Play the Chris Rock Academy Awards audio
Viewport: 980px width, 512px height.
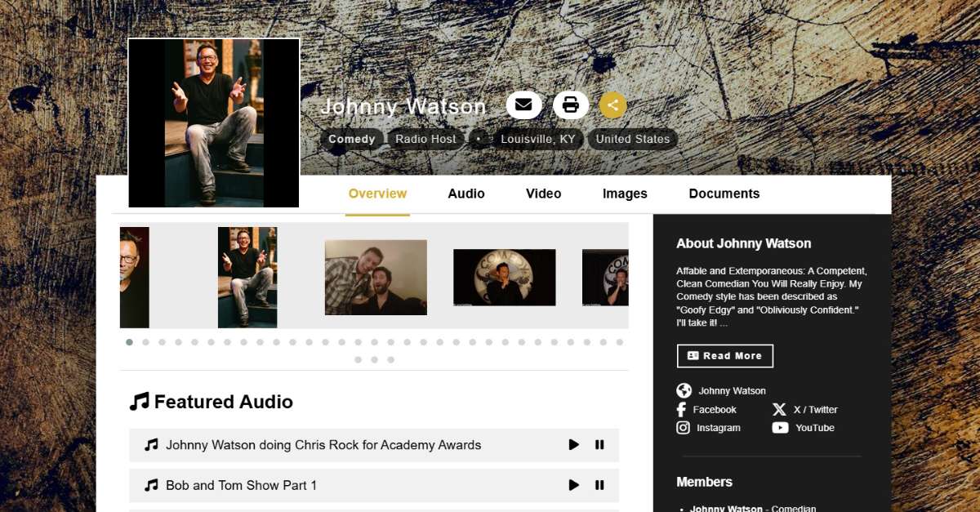point(573,444)
